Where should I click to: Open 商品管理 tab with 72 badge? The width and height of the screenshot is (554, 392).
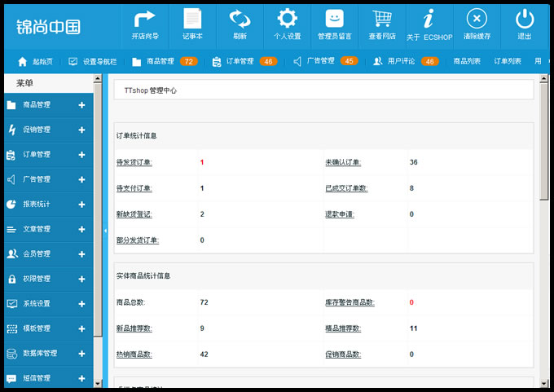click(x=165, y=61)
